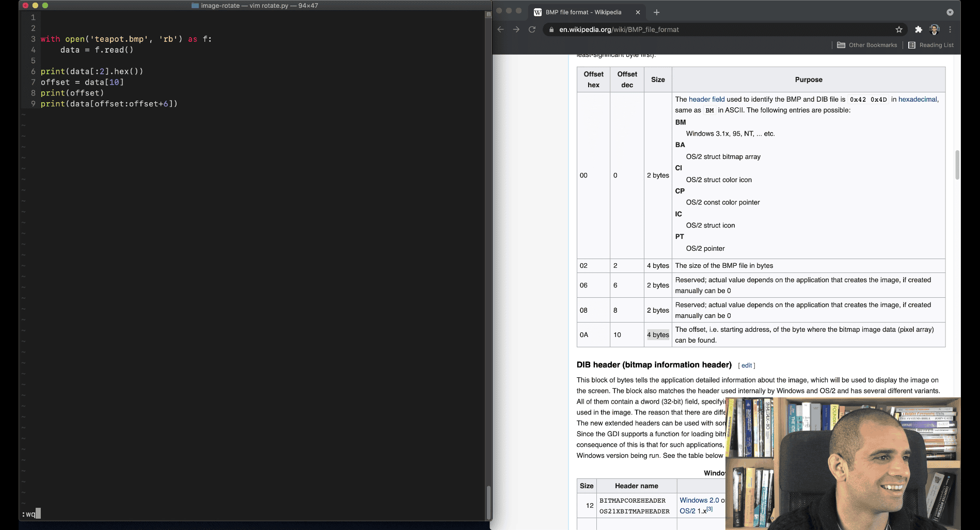Click the highlighted '4 bytes' cell

[x=658, y=335]
